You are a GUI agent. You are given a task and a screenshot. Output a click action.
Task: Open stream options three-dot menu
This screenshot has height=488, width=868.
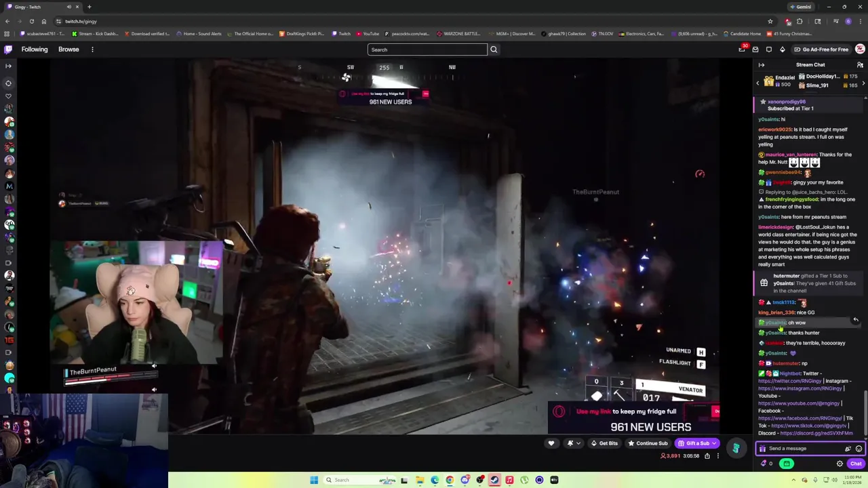[718, 456]
